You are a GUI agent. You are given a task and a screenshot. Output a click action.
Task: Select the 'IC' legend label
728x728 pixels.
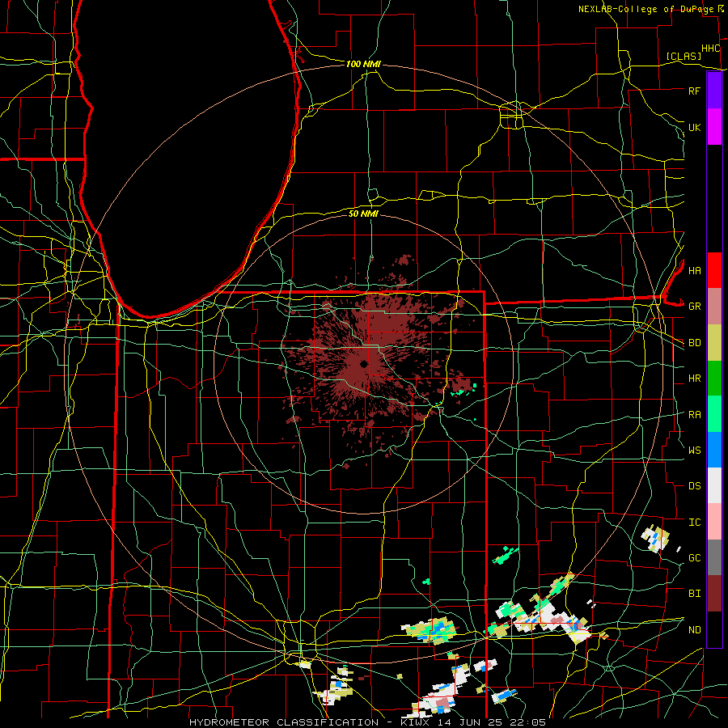(694, 523)
